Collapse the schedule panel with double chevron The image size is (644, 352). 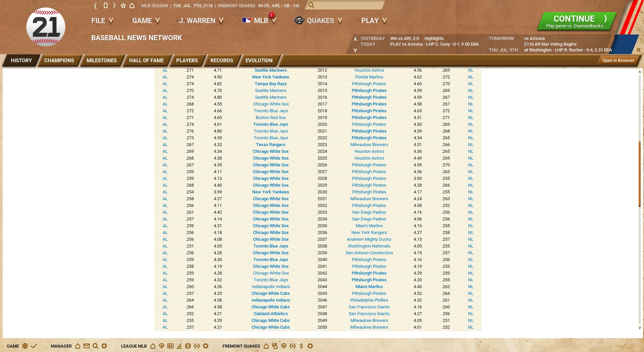(x=638, y=50)
